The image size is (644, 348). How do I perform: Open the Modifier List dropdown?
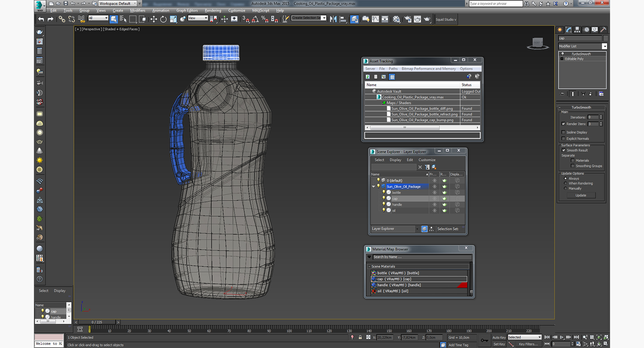pyautogui.click(x=582, y=46)
